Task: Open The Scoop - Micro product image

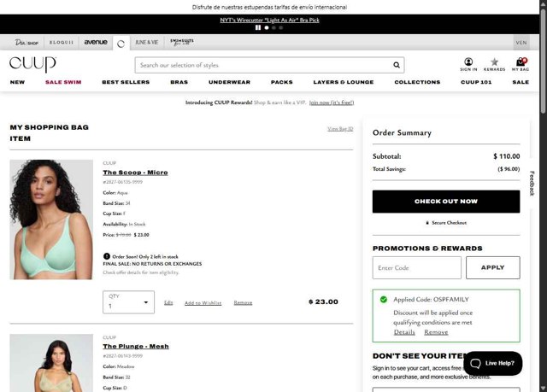Action: [x=51, y=219]
